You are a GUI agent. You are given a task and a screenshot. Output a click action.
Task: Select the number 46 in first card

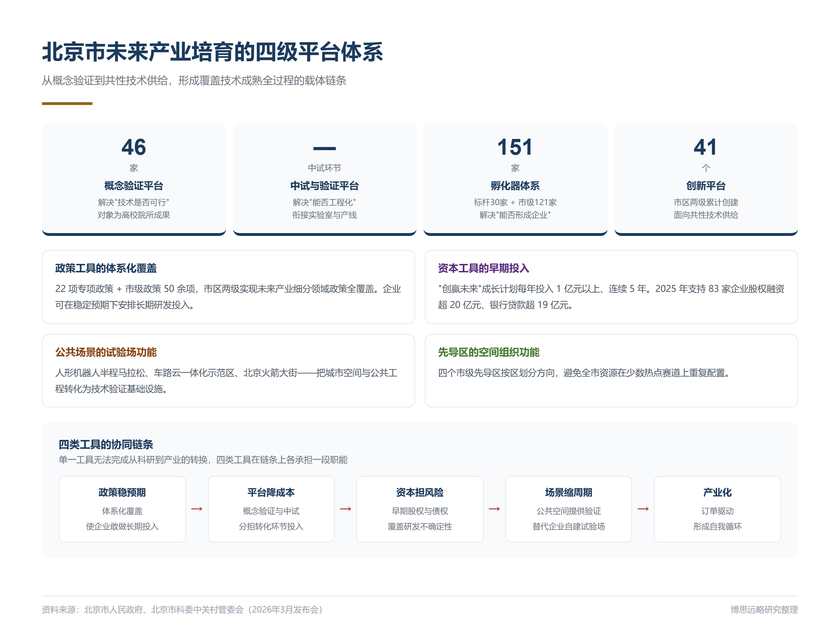click(x=134, y=147)
